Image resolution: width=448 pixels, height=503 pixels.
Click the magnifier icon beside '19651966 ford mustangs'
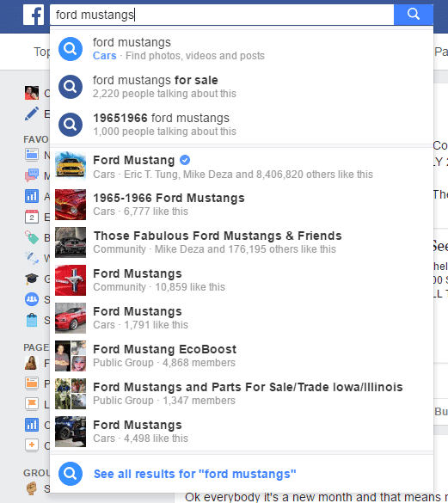coord(71,125)
